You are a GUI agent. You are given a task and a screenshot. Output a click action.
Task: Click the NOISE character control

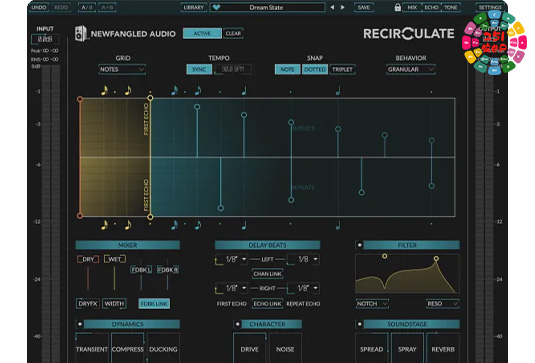[x=285, y=349]
